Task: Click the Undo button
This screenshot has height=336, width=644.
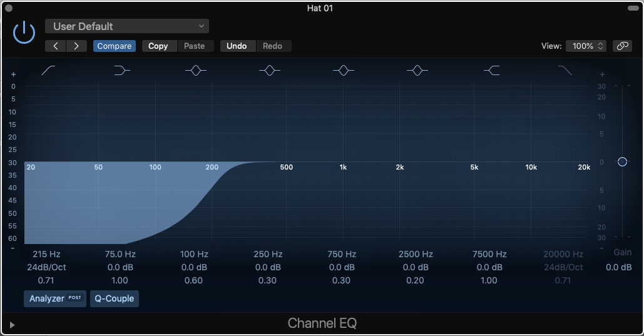Action: [x=237, y=46]
